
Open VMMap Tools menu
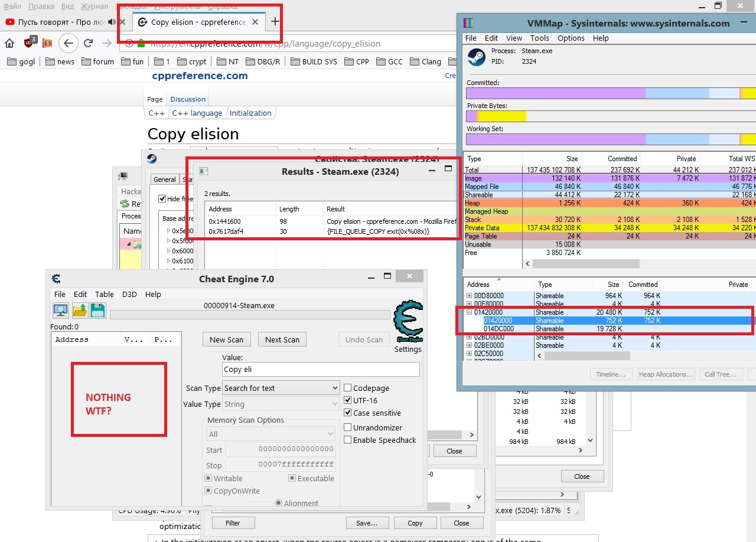(539, 38)
